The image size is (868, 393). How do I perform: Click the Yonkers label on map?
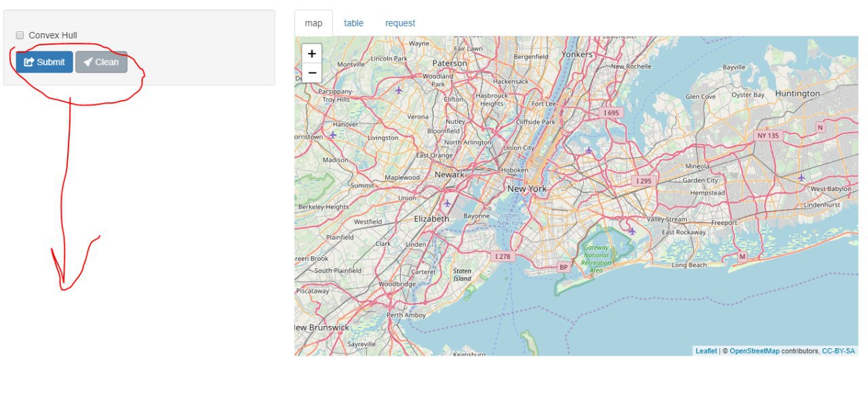[x=577, y=54]
